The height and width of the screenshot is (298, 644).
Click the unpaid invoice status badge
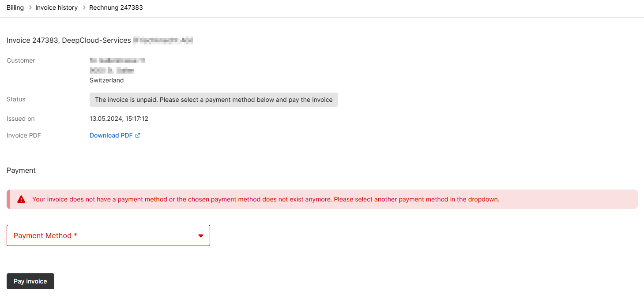pos(214,100)
